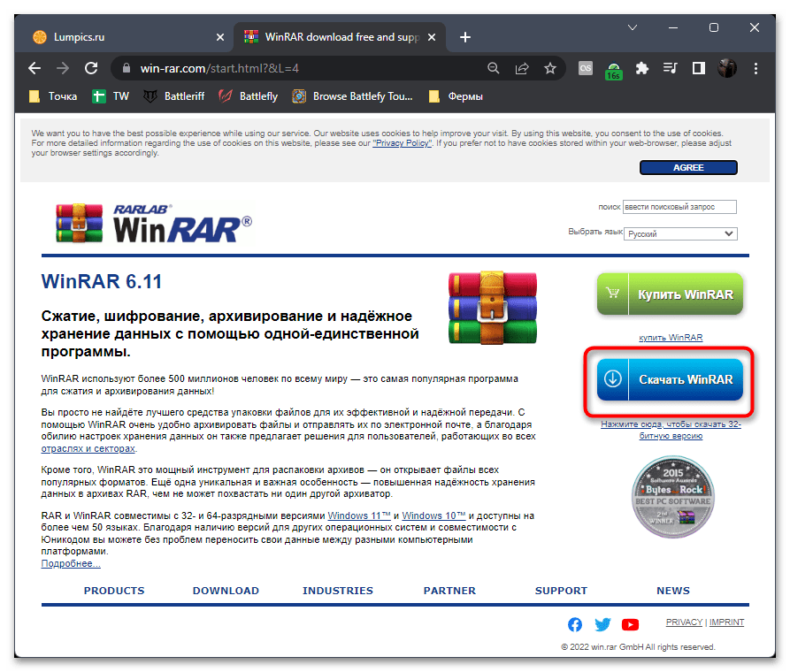790x672 pixels.
Task: Click the address bar URL
Action: point(219,68)
